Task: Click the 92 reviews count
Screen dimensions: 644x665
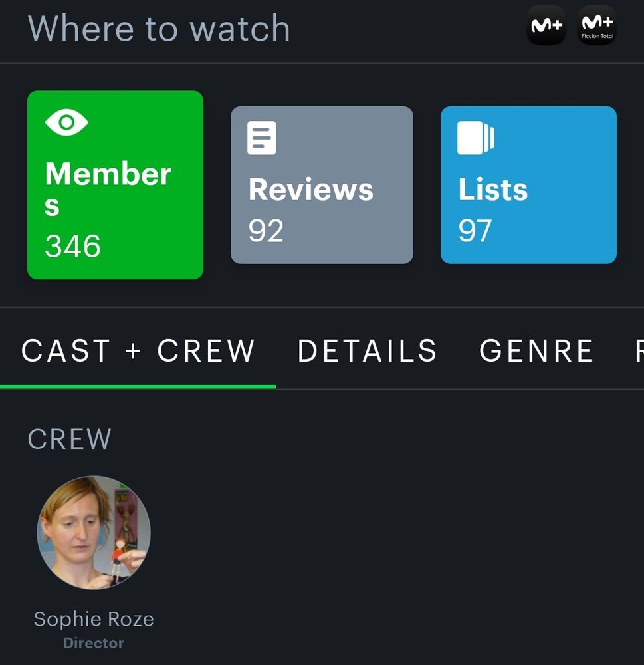Action: [x=266, y=231]
